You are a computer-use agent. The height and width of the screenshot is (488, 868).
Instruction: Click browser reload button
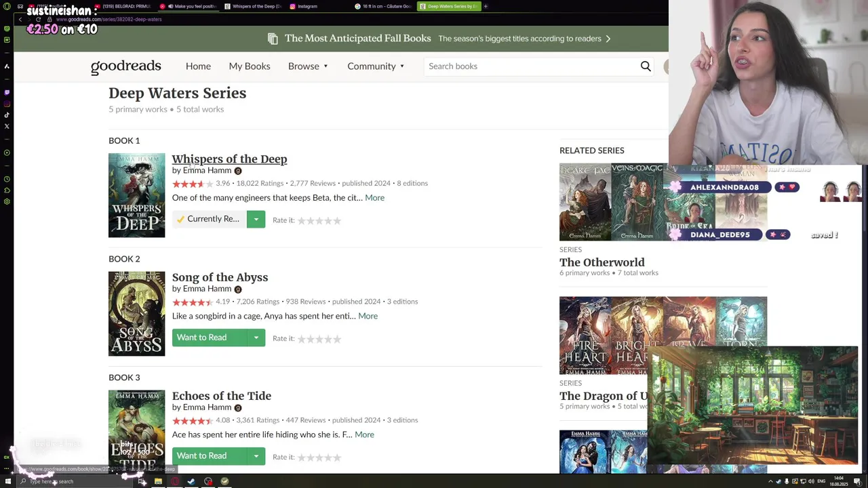(38, 19)
